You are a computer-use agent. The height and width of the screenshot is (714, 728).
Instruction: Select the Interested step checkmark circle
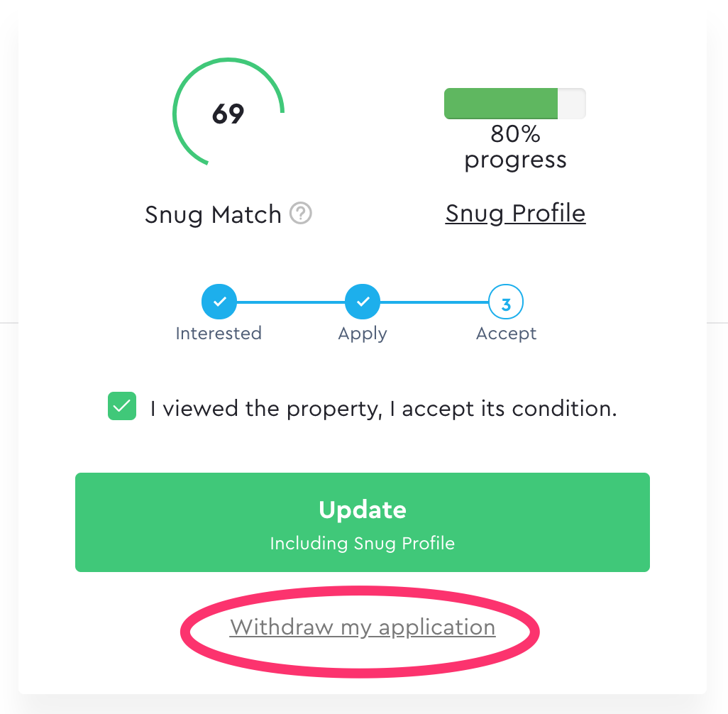point(219,302)
